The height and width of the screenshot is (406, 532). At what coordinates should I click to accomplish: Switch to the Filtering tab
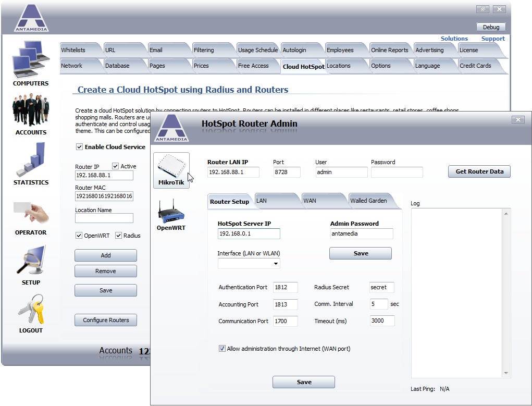click(213, 50)
